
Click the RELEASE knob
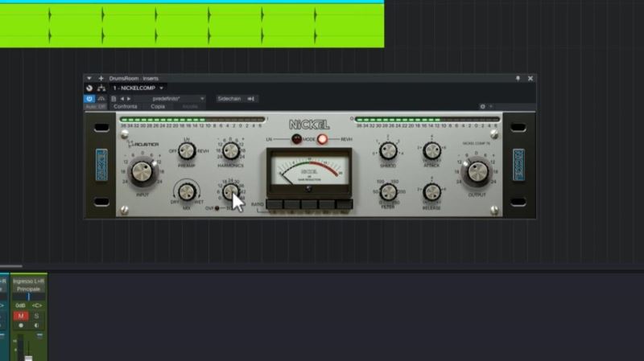point(431,191)
